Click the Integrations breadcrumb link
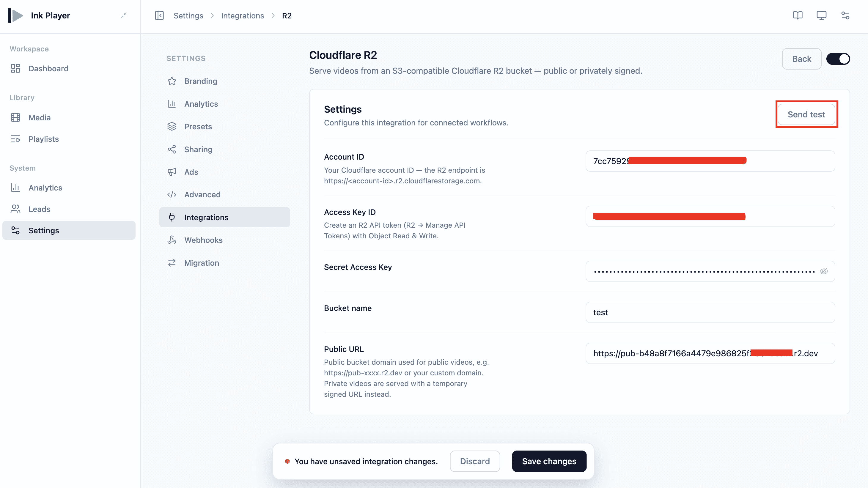 click(242, 15)
